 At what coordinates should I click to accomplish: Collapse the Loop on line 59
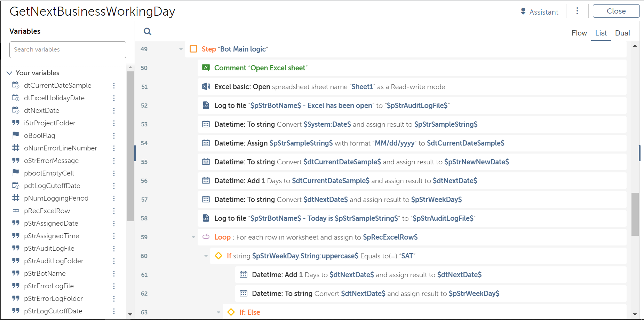(193, 237)
